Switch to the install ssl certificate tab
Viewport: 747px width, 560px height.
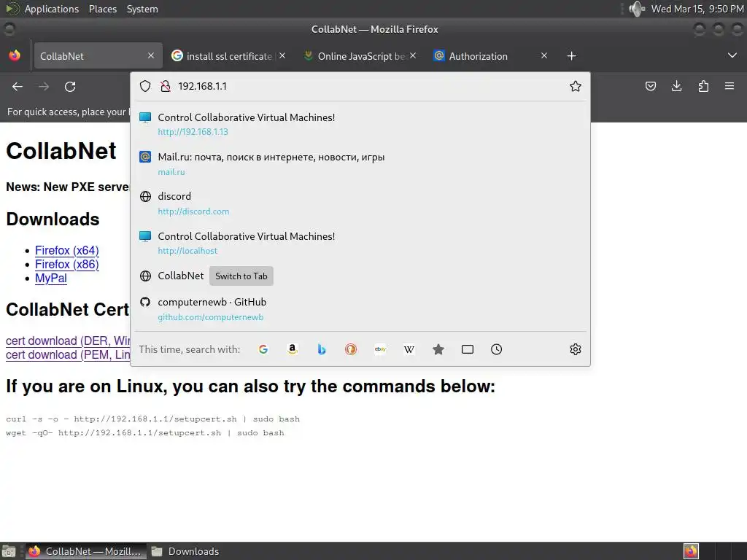(229, 56)
